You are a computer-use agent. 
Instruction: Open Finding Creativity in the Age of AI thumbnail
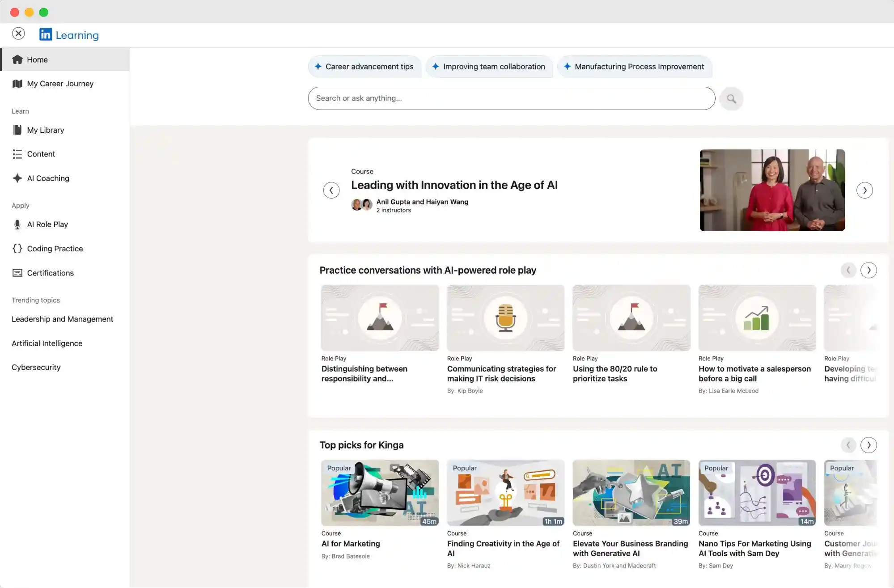coord(505,493)
